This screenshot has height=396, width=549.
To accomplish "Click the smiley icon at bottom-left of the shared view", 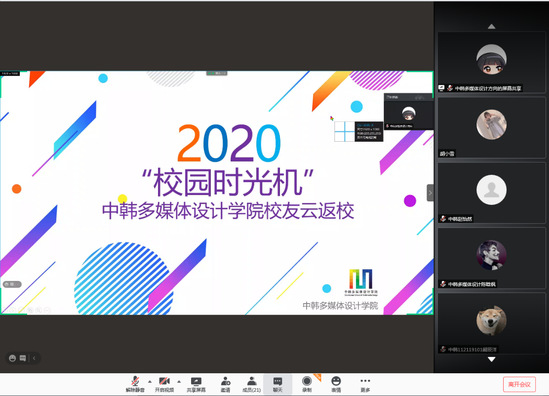I will [x=12, y=358].
